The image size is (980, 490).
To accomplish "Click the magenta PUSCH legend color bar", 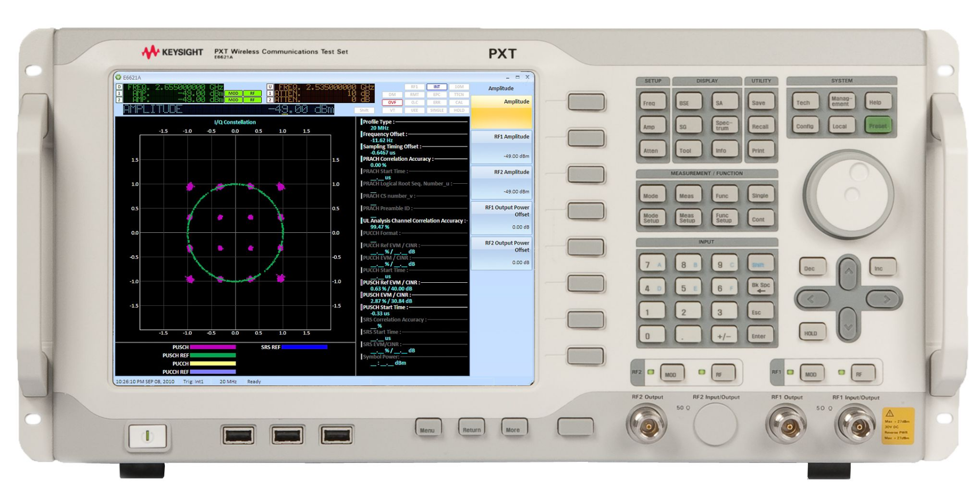I will coord(212,347).
